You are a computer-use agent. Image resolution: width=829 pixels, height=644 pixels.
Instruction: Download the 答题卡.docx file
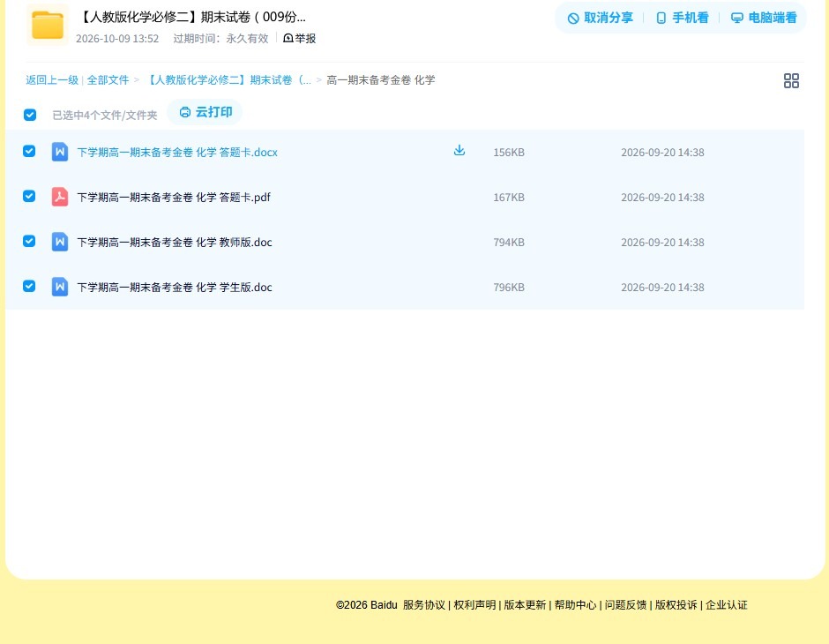tap(459, 151)
